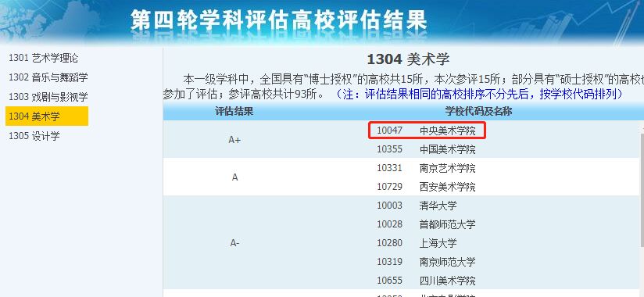Select the 10655 四川美术学院 row

coord(426,280)
